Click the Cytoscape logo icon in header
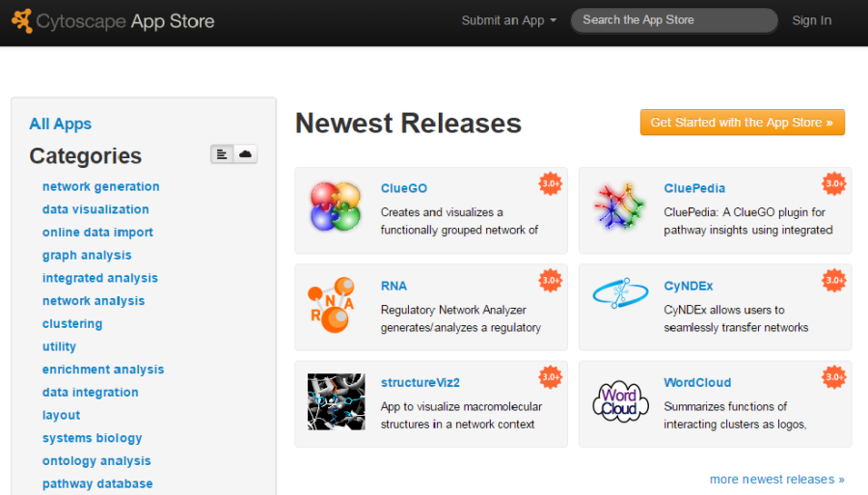The image size is (868, 495). click(x=22, y=21)
